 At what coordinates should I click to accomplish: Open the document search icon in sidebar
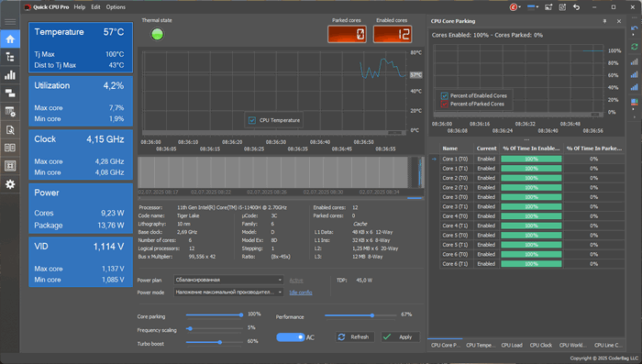pyautogui.click(x=10, y=130)
